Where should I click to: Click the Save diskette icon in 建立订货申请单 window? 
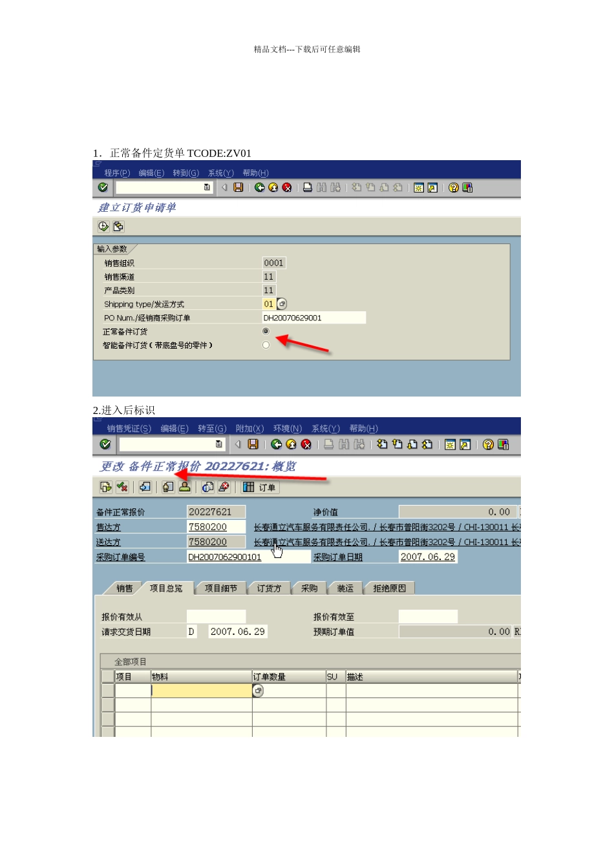coord(238,187)
